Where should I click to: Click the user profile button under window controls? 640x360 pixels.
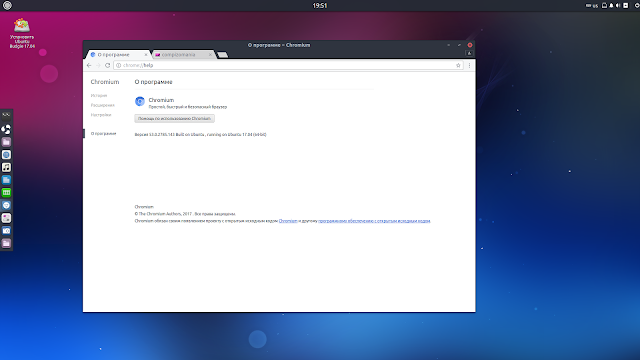tap(469, 53)
